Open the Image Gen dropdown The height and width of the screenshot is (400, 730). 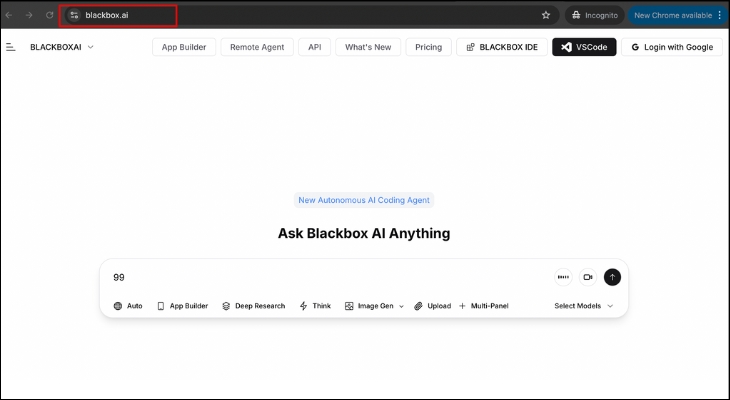point(374,306)
